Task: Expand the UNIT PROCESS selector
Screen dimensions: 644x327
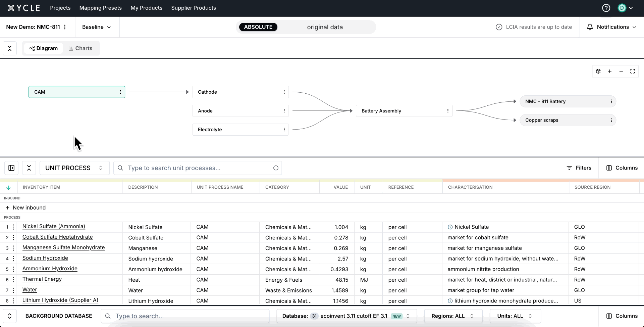Action: pos(74,168)
